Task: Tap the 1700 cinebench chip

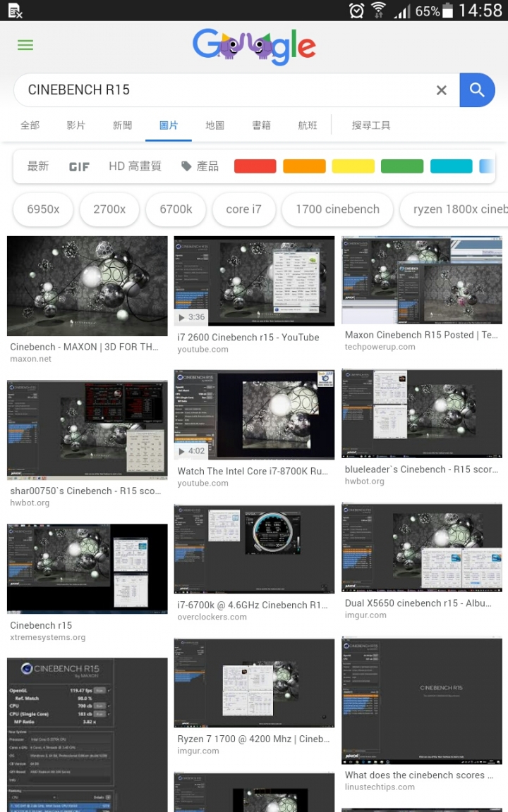Action: point(337,209)
